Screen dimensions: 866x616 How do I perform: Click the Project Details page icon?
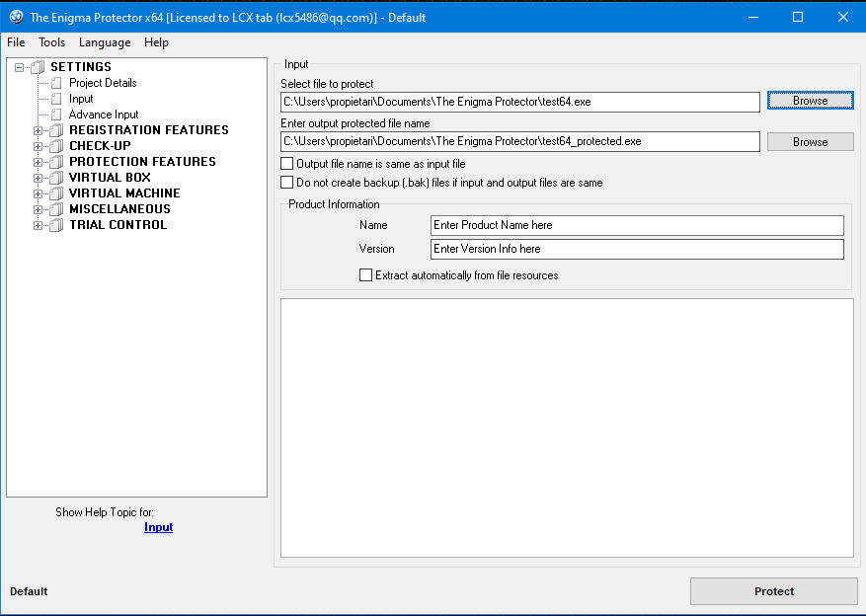point(56,83)
